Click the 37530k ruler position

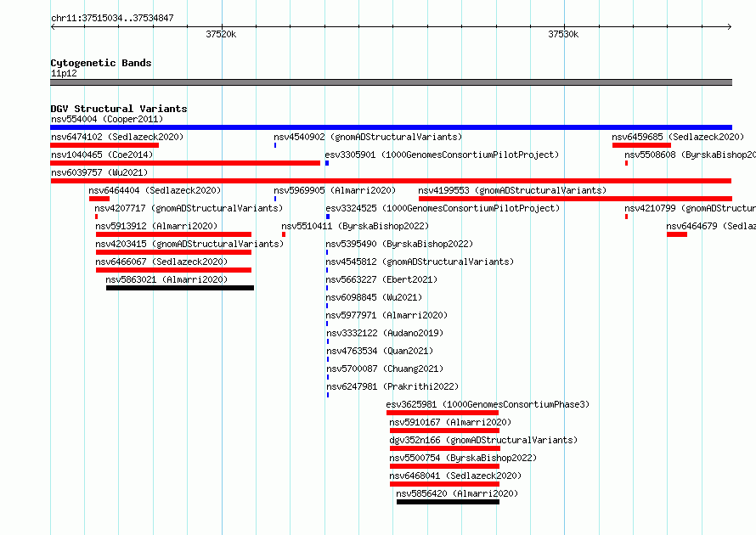[563, 34]
